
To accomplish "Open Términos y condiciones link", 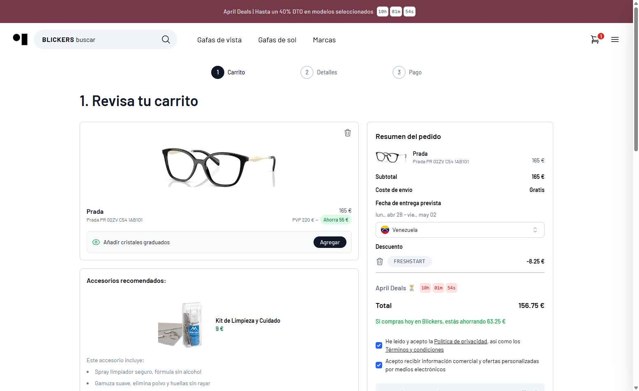I will (414, 350).
